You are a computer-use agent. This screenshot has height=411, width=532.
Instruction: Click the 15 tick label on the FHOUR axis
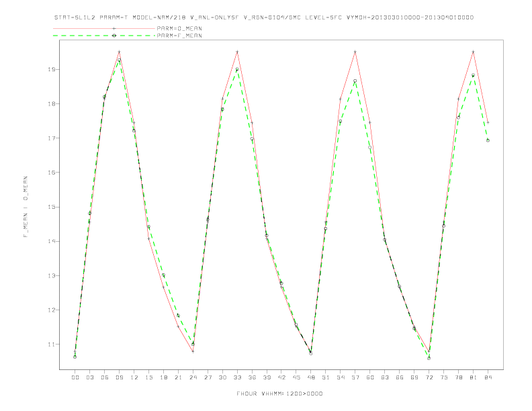point(148,377)
